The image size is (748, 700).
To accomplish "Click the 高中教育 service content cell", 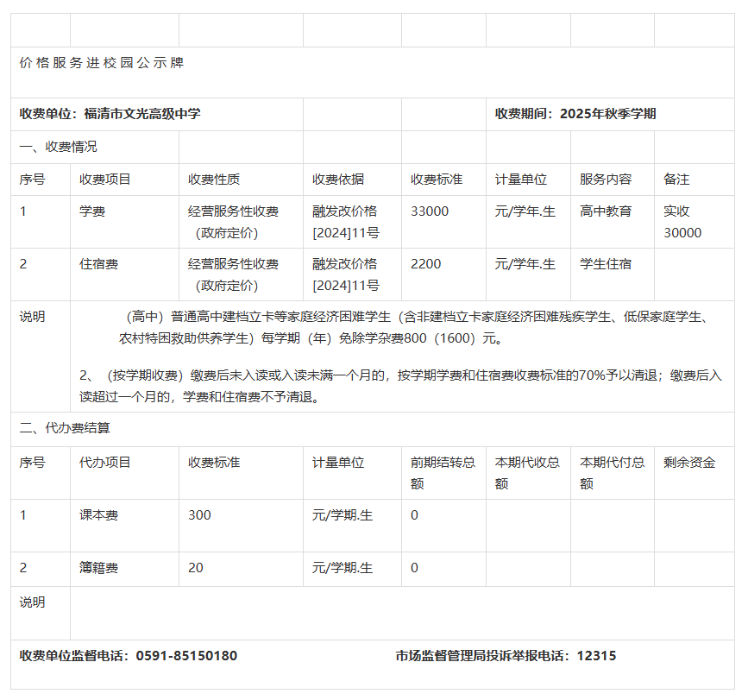I will tap(606, 211).
